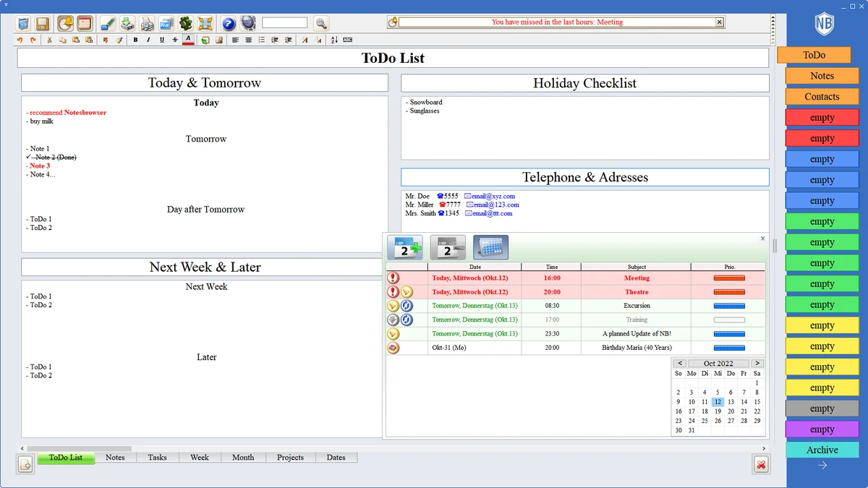Click the arrow below Archive
Viewport: 868px width, 488px height.
click(822, 466)
